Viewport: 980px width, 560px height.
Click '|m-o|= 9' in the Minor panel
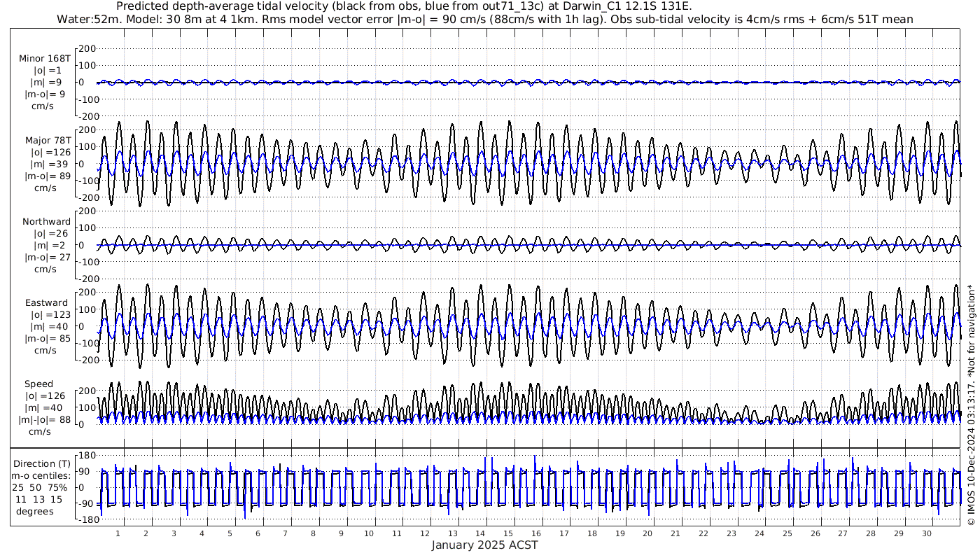pyautogui.click(x=45, y=94)
